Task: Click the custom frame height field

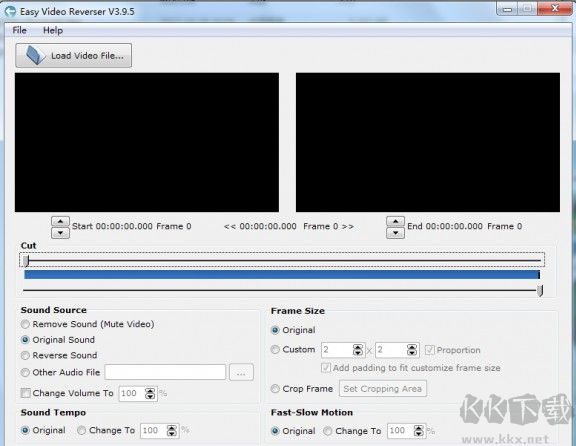Action: point(391,350)
